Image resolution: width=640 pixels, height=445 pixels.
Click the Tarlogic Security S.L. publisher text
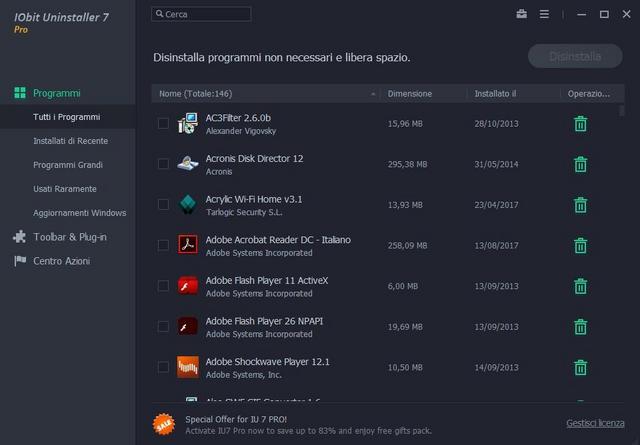[x=244, y=212]
